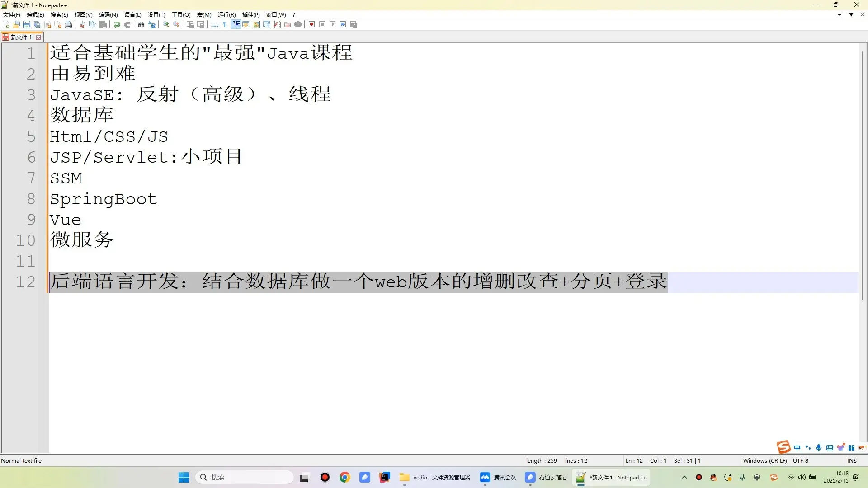Open Find with the binoculars icon
868x488 pixels.
[142, 24]
